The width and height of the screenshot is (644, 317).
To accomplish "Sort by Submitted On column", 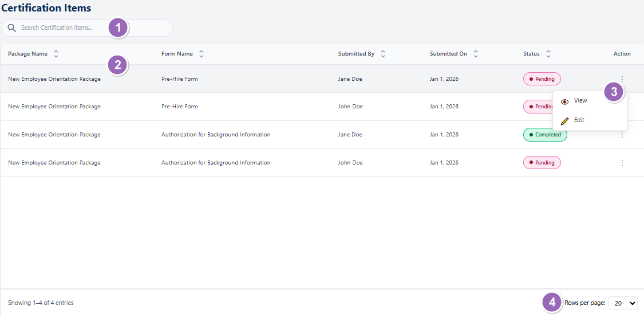I will 476,54.
